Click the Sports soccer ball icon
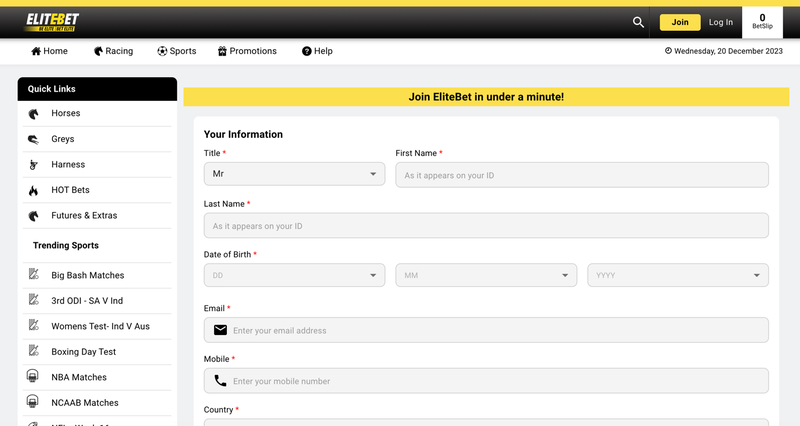 [162, 51]
